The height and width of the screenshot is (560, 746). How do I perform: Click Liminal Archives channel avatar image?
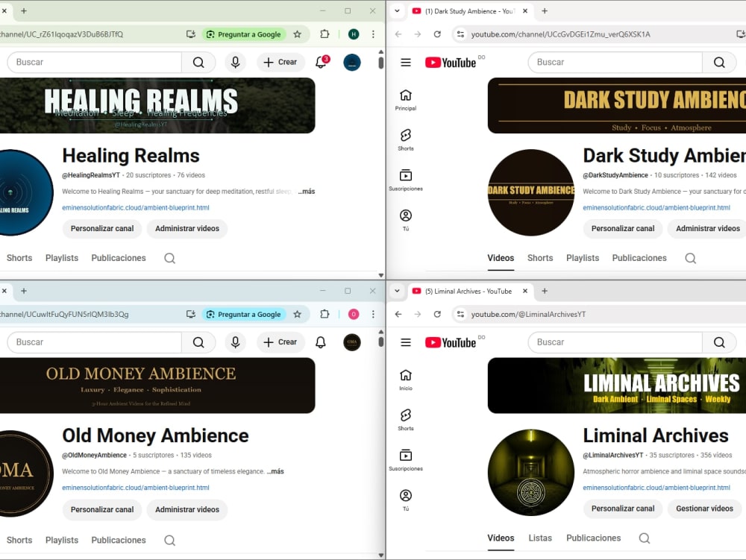531,473
